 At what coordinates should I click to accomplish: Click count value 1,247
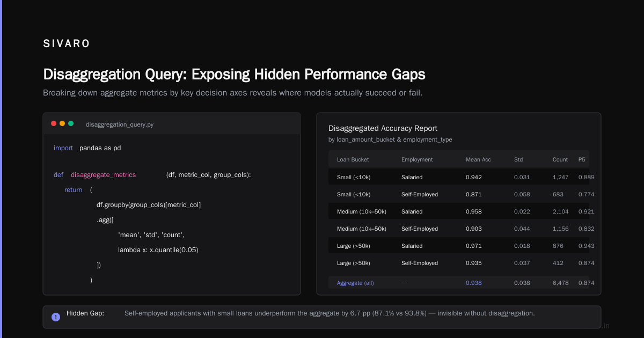561,177
